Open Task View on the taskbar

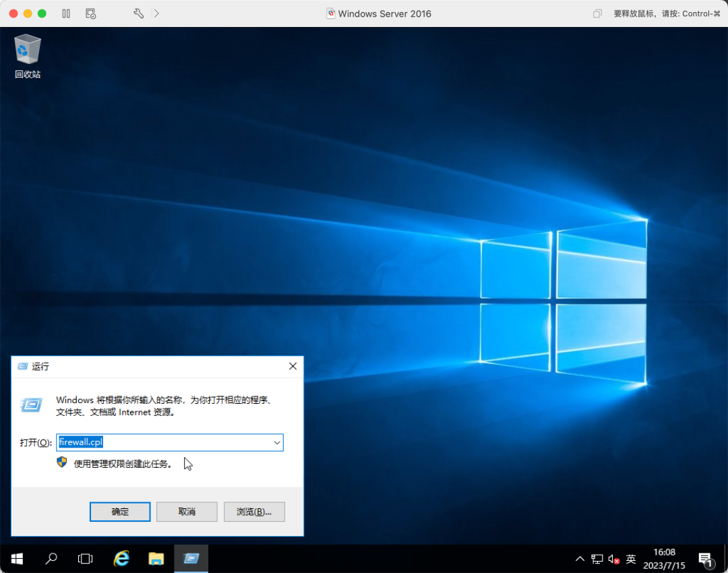coord(85,559)
